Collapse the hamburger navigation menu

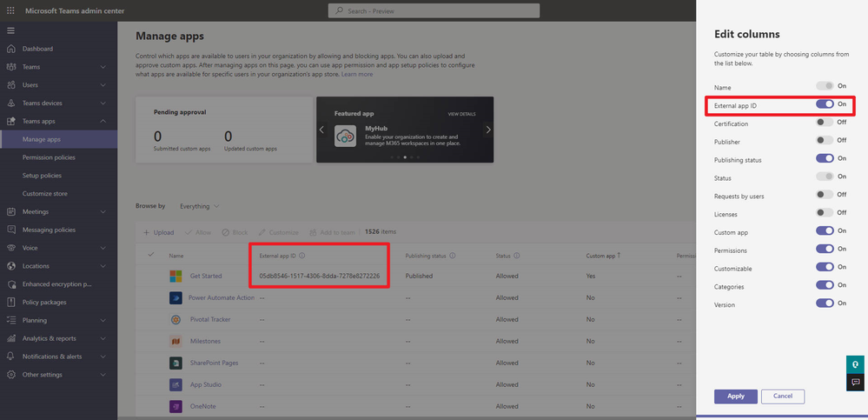tap(10, 30)
